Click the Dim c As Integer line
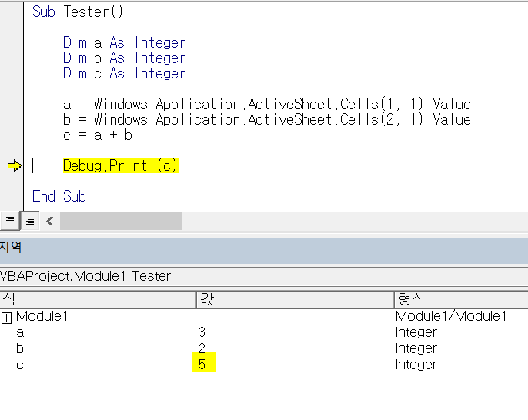 (124, 73)
